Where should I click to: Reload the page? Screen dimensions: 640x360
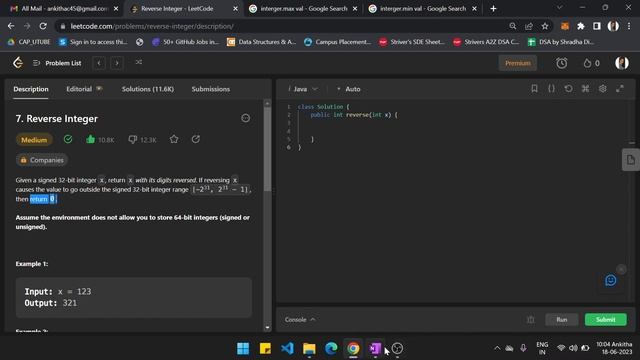pos(43,26)
